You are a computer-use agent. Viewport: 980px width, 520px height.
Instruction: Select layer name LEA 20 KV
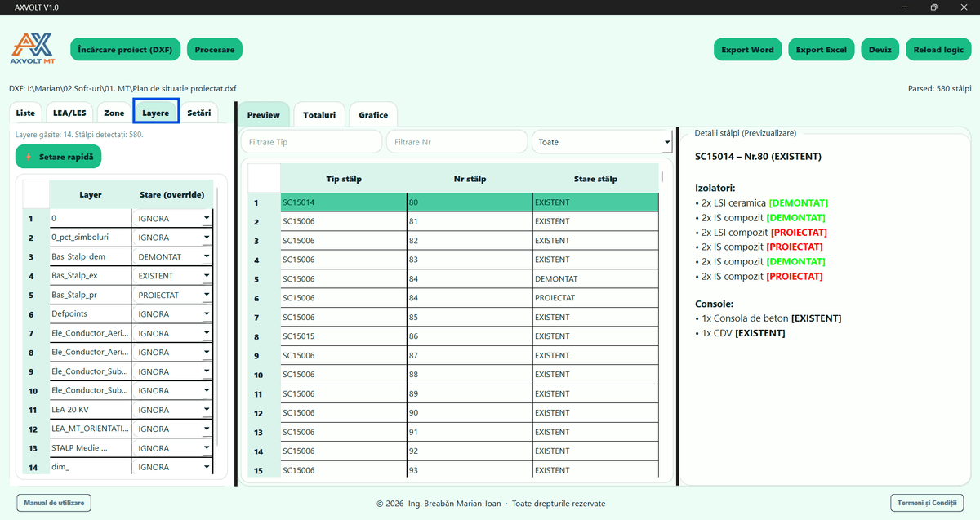point(91,410)
